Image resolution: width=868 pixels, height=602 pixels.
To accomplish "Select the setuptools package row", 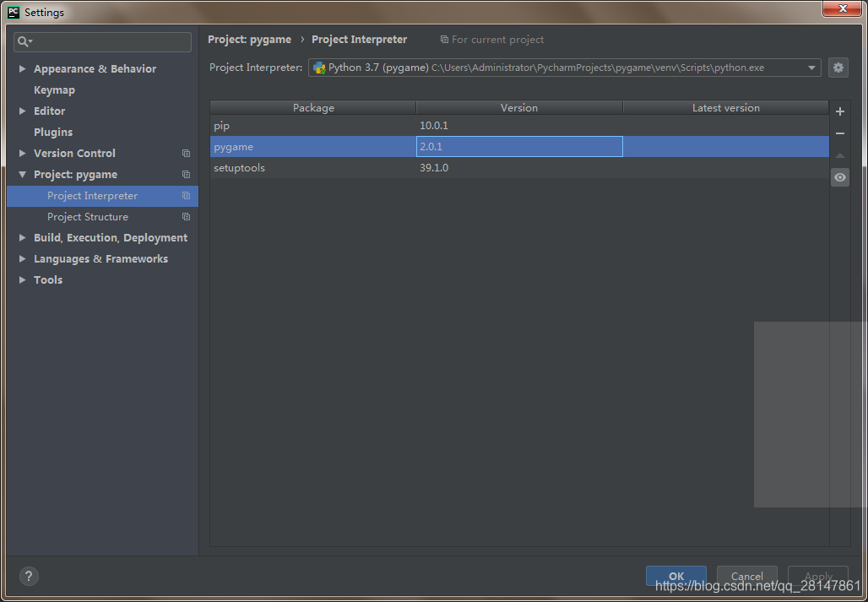I will click(519, 168).
